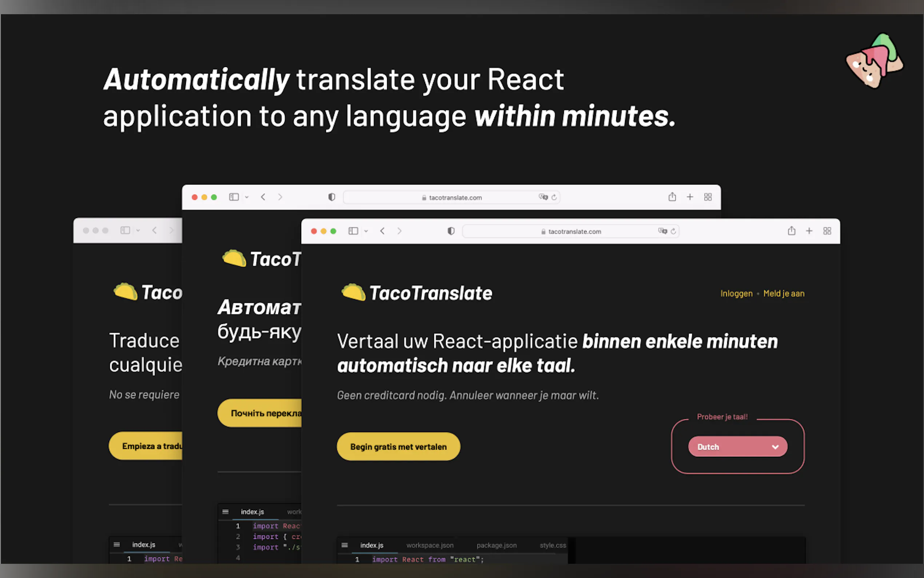Toggle the sidebar in the front browser window
The image size is (924, 578).
353,231
